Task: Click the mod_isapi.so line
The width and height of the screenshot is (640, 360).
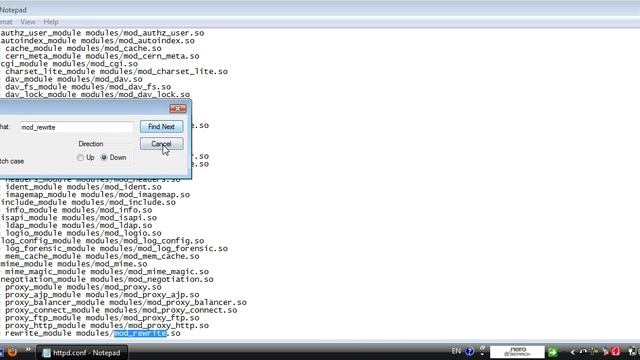Action: coord(78,218)
